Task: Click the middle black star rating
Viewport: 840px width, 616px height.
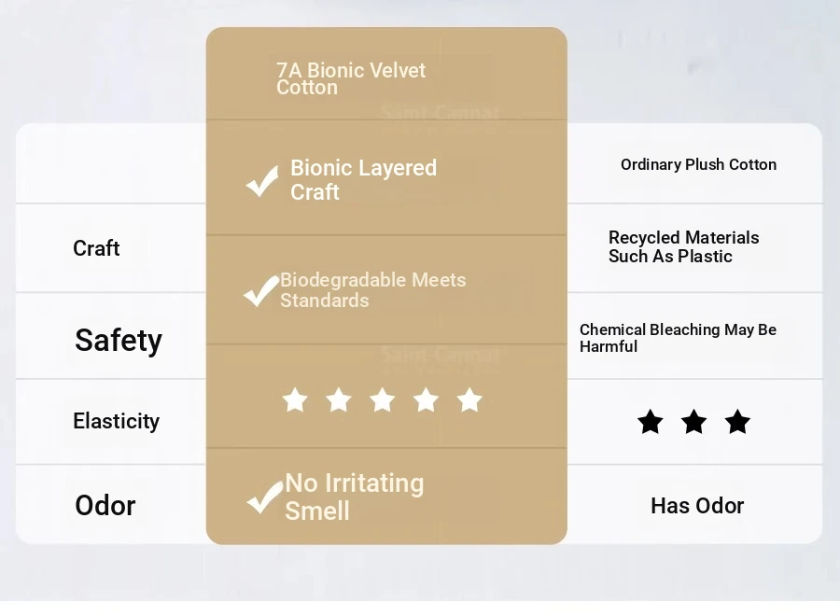Action: tap(693, 422)
